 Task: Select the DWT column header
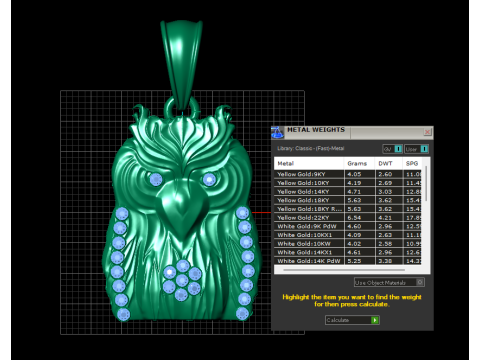[388, 163]
